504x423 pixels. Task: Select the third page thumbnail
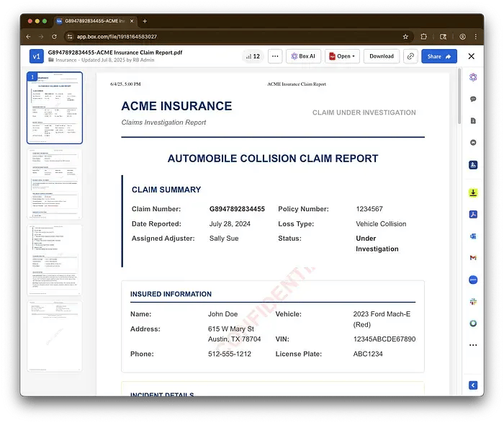click(x=55, y=260)
